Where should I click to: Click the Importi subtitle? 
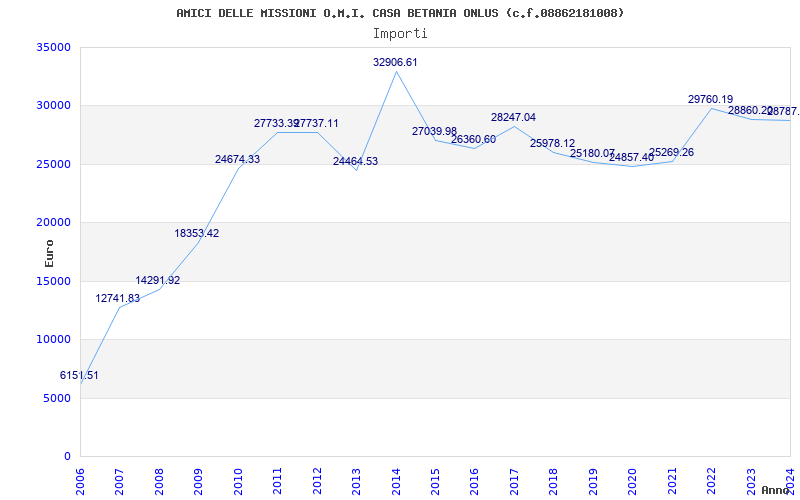pyautogui.click(x=400, y=34)
